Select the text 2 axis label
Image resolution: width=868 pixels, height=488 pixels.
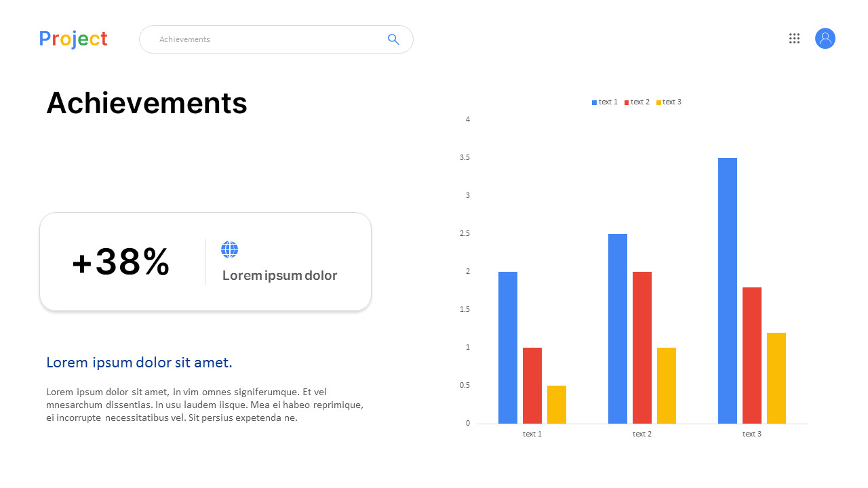coord(642,434)
